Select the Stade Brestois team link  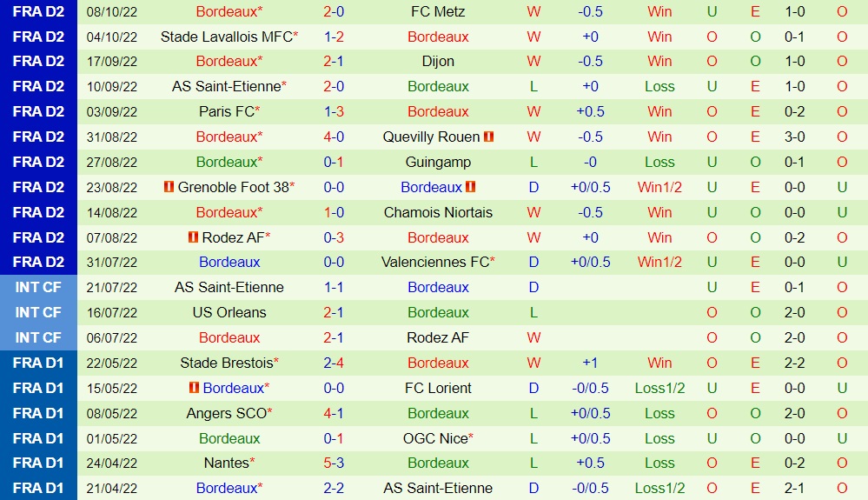coord(226,363)
